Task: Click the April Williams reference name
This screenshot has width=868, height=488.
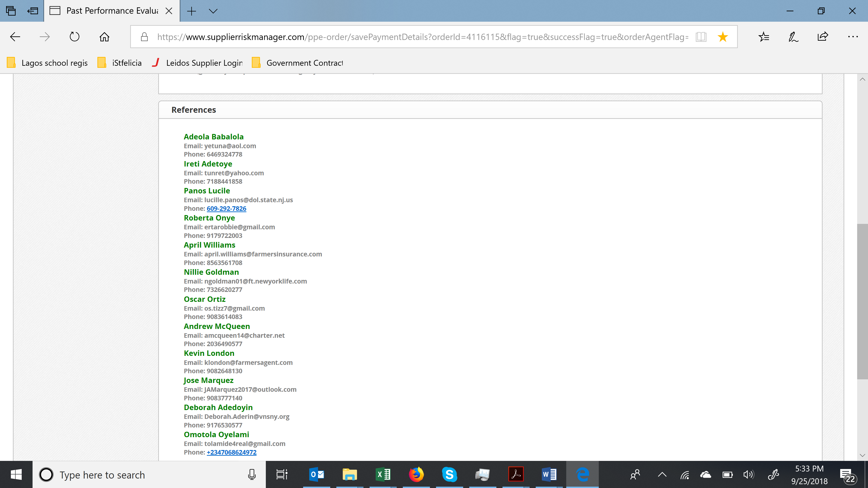Action: (210, 245)
